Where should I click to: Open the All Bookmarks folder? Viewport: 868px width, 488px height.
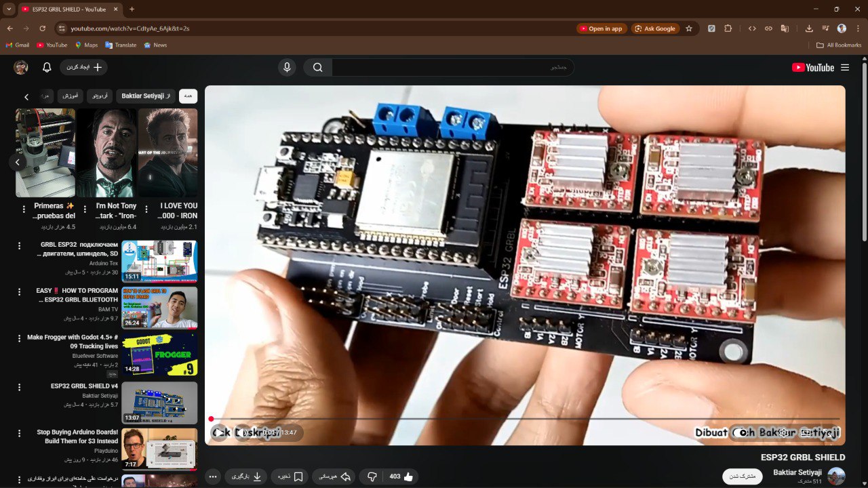839,45
